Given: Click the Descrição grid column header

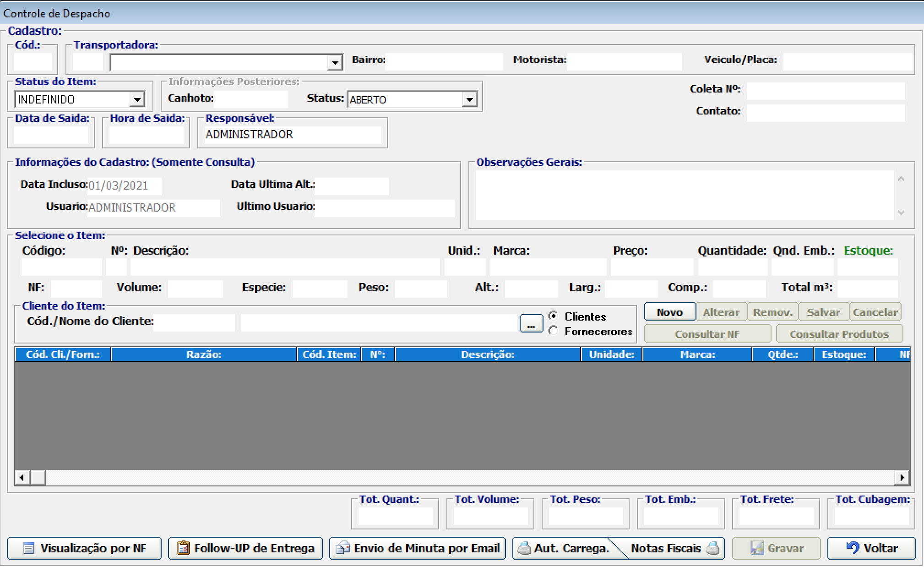Looking at the screenshot, I should (x=488, y=354).
